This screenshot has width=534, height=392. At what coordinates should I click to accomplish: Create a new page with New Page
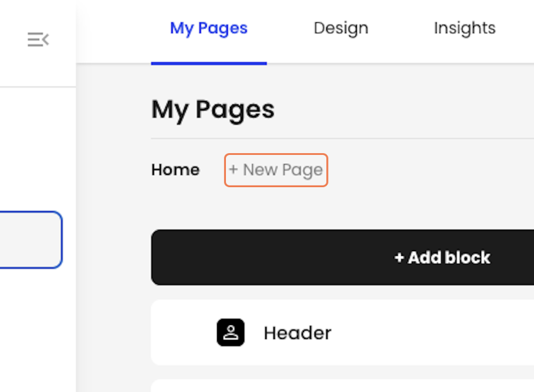[276, 170]
